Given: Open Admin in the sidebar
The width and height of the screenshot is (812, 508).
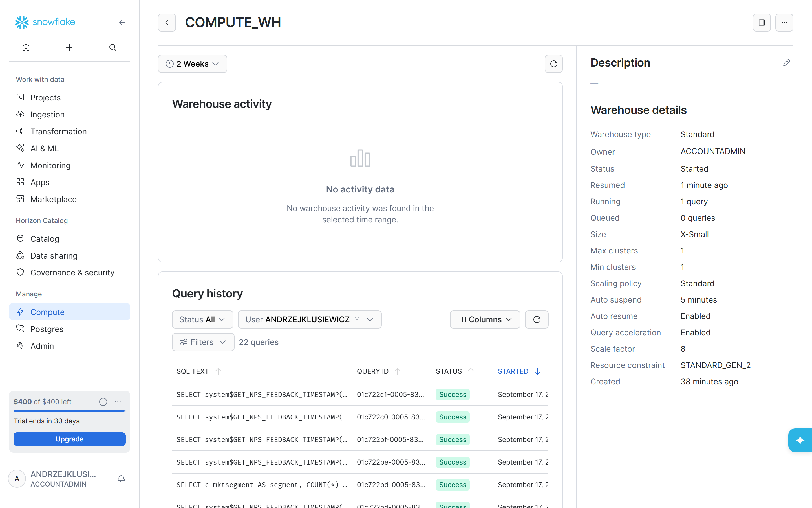Looking at the screenshot, I should click(69, 346).
